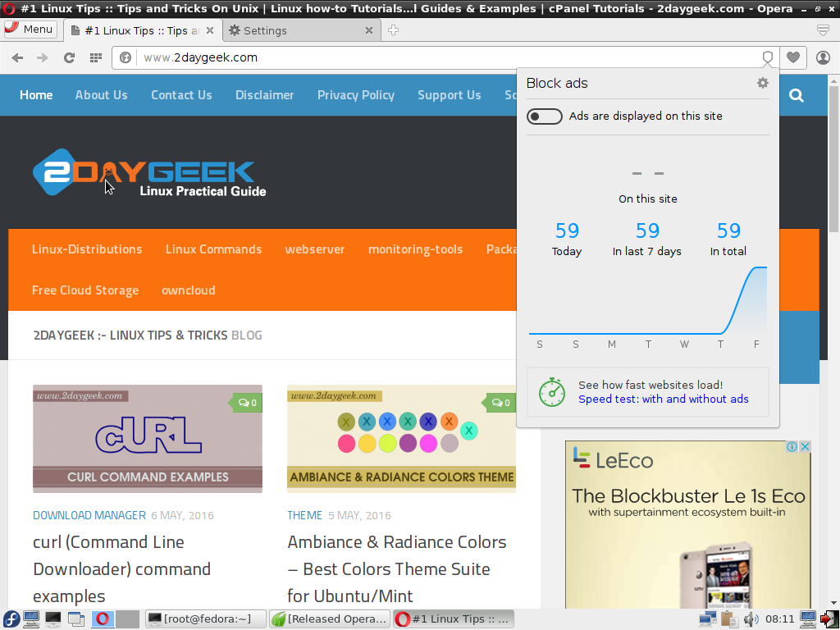This screenshot has width=840, height=630.
Task: Click the site info globe icon
Action: point(126,58)
